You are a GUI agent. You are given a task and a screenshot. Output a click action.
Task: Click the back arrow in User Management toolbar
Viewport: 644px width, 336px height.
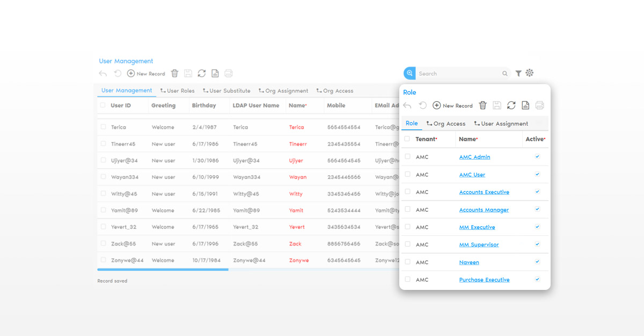pyautogui.click(x=103, y=73)
